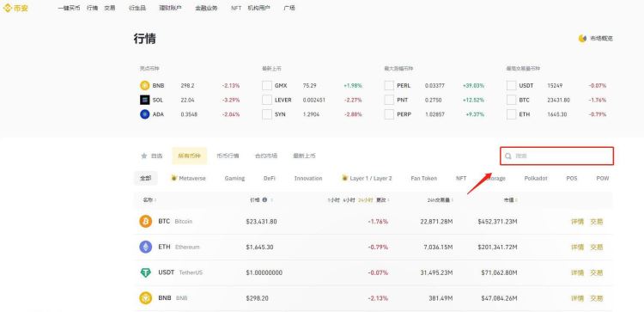
Task: Open the 金融业务 nav menu
Action: tap(206, 8)
